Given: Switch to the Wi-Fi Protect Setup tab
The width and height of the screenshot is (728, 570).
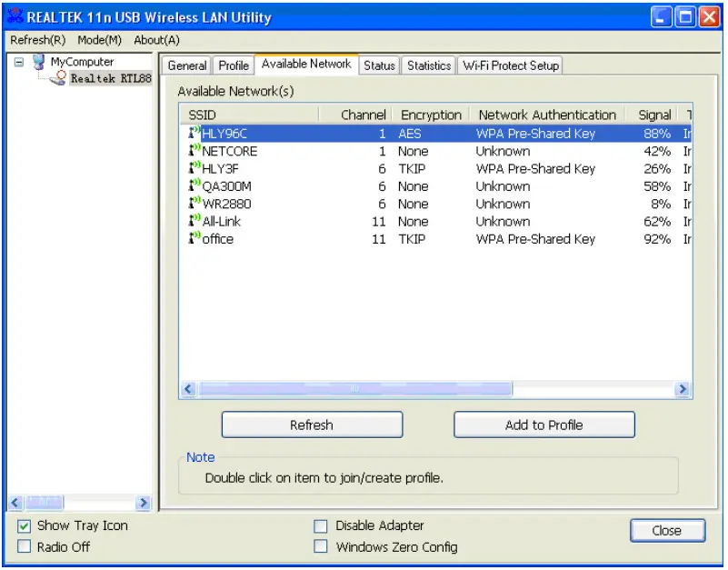Looking at the screenshot, I should pos(513,65).
